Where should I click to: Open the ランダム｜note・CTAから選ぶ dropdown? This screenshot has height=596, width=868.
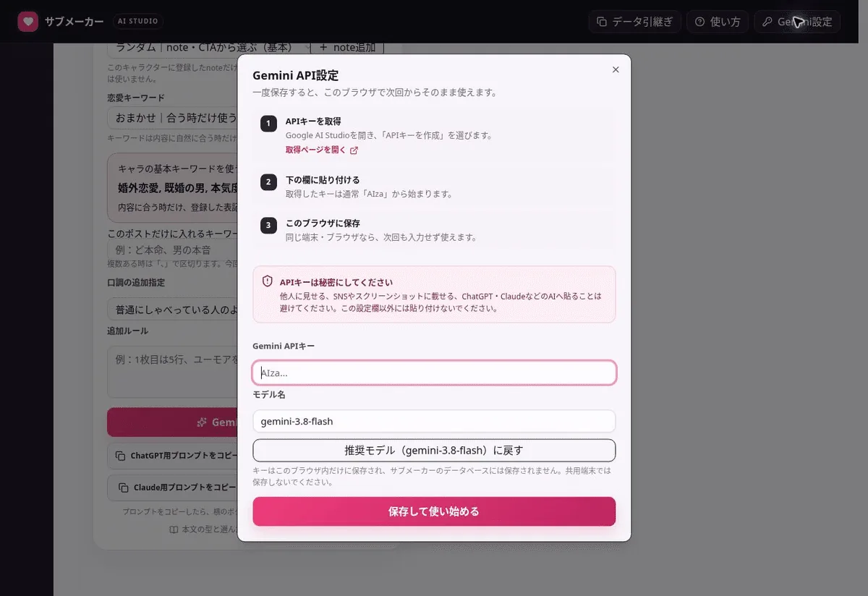pos(209,48)
